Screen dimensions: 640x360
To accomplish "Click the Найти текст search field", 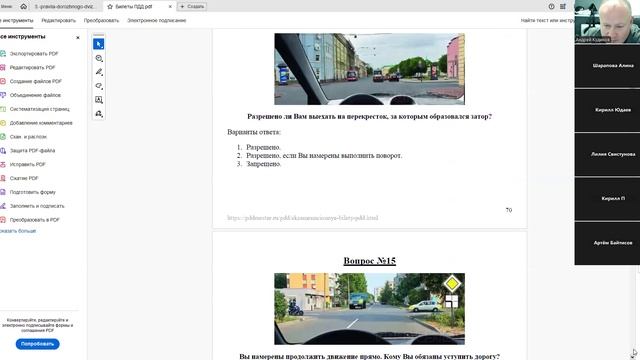I will (547, 20).
